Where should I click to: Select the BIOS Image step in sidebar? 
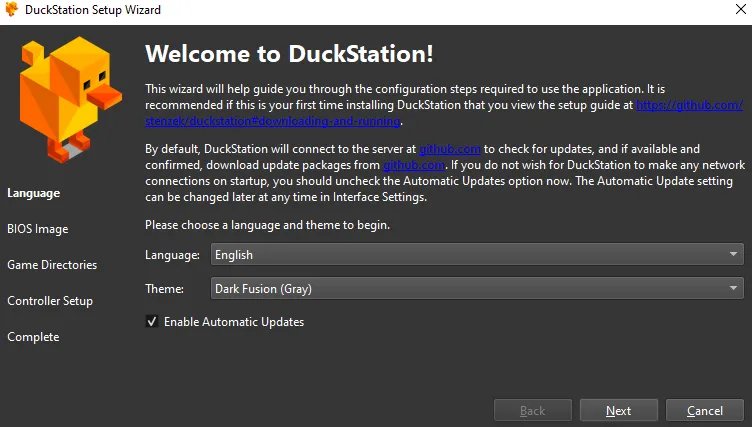(x=37, y=229)
